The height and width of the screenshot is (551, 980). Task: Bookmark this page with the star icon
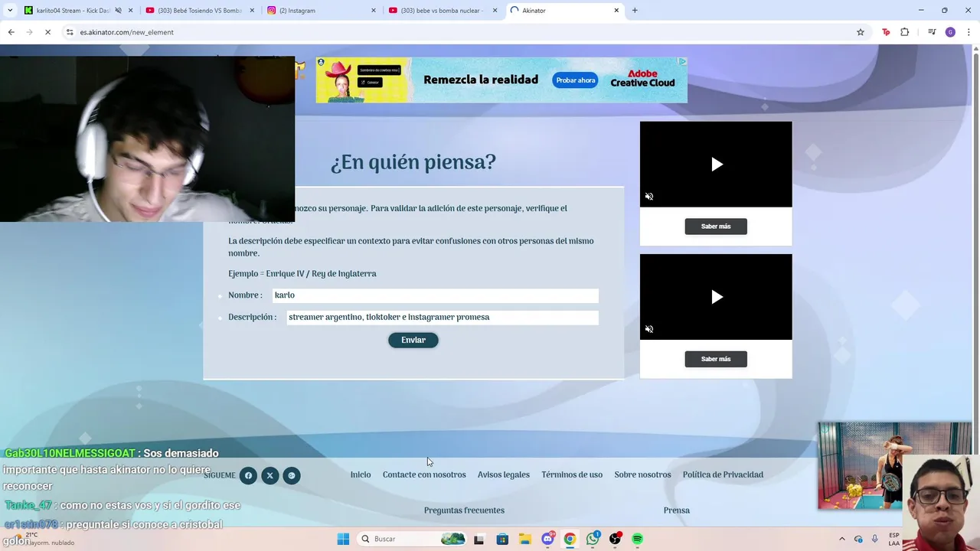[x=861, y=32]
